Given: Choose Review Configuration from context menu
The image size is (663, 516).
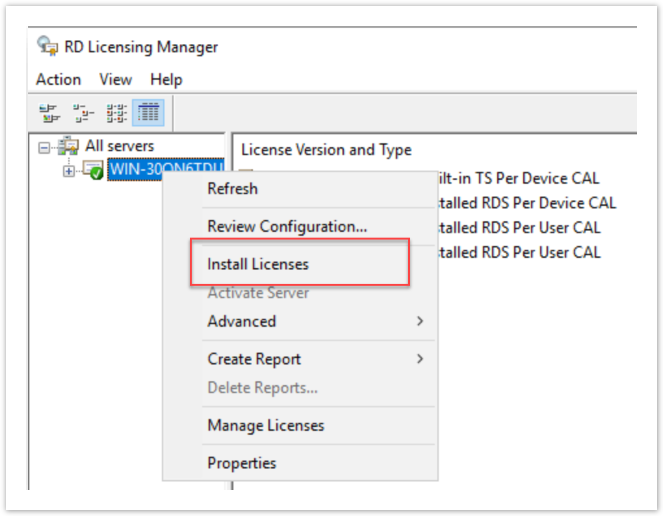Looking at the screenshot, I should point(287,227).
